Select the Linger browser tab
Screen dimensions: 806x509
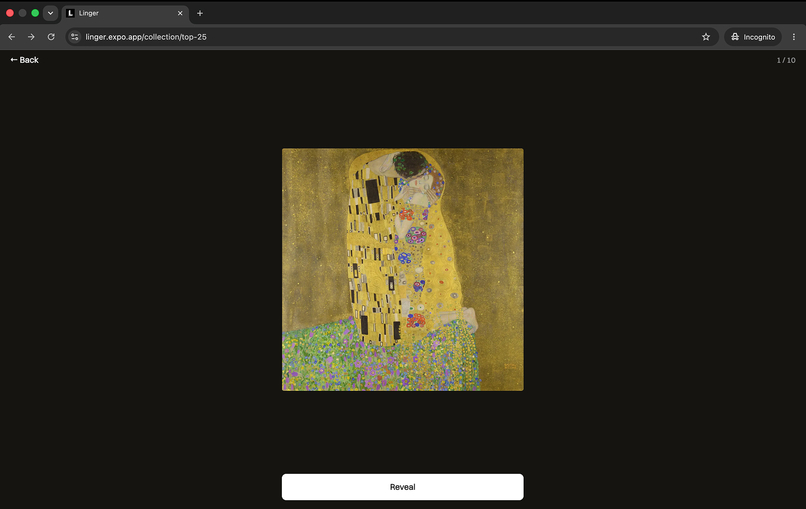pos(125,13)
